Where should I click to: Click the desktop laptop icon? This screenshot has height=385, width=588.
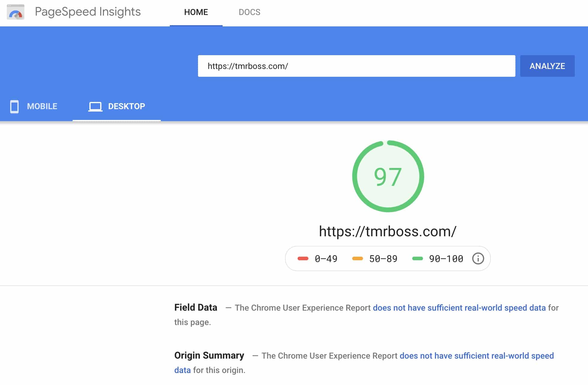[x=95, y=107]
